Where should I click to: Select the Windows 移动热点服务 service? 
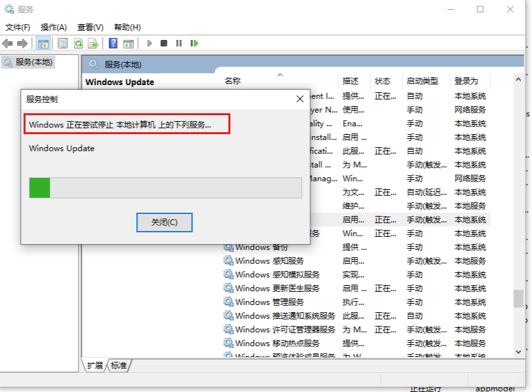(272, 344)
